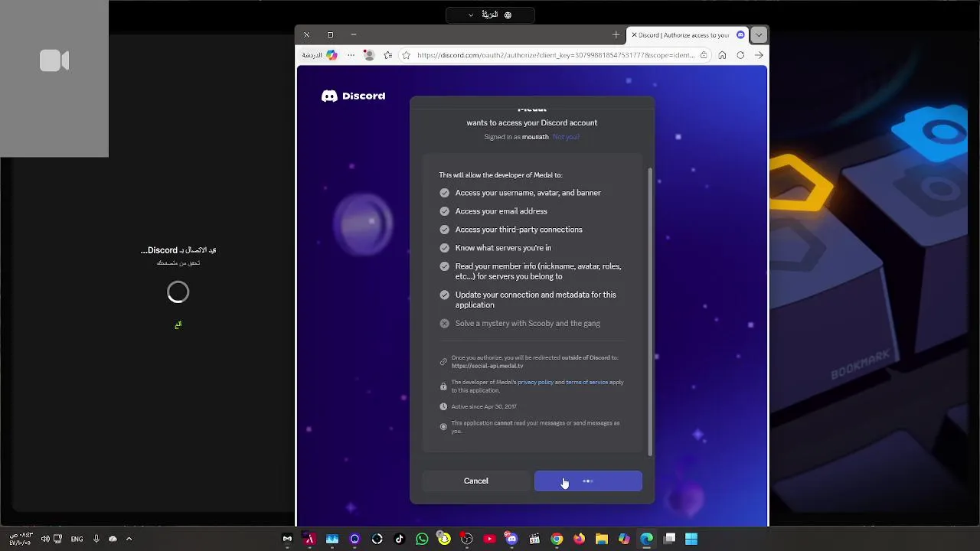The image size is (980, 551).
Task: Open Snapchat from the taskbar
Action: tap(444, 539)
